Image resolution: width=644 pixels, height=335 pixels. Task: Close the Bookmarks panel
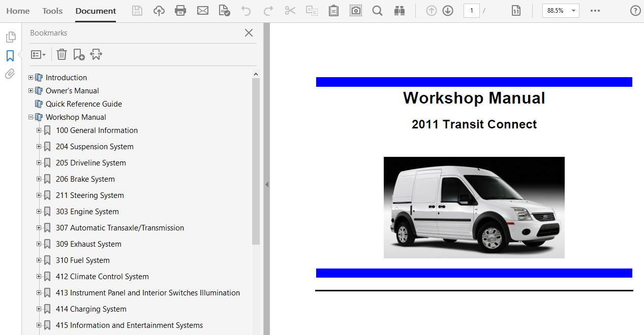(249, 33)
